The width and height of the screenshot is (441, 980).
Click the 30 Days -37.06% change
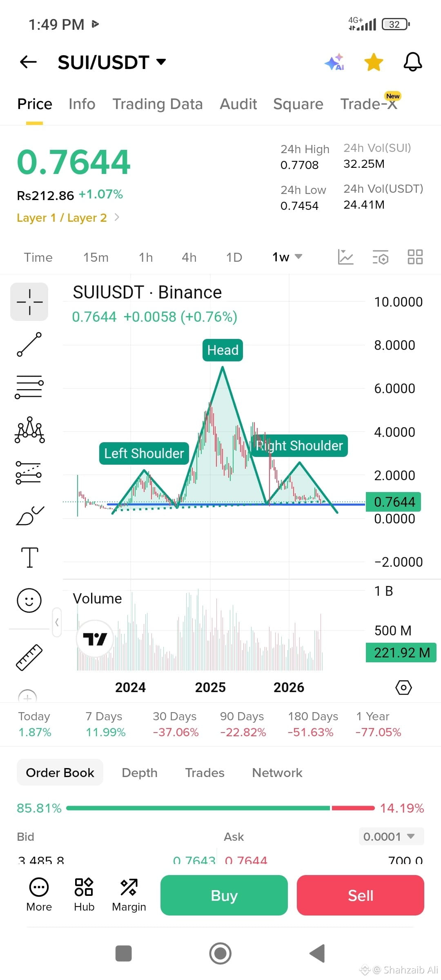coord(176,724)
